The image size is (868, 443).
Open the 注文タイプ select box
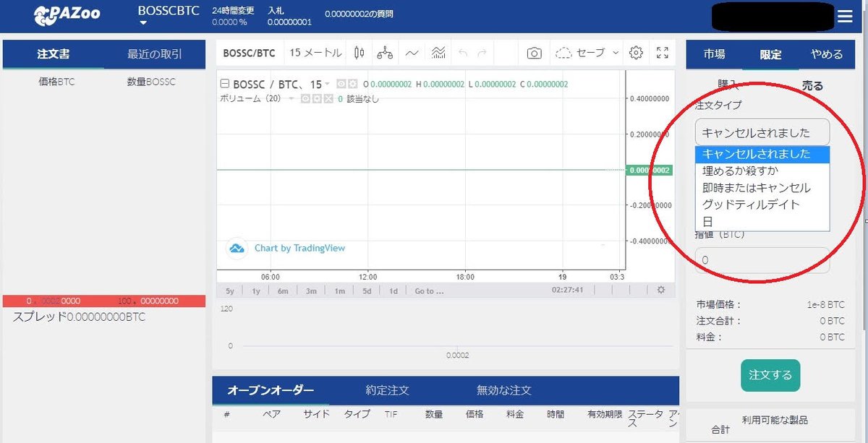click(762, 133)
